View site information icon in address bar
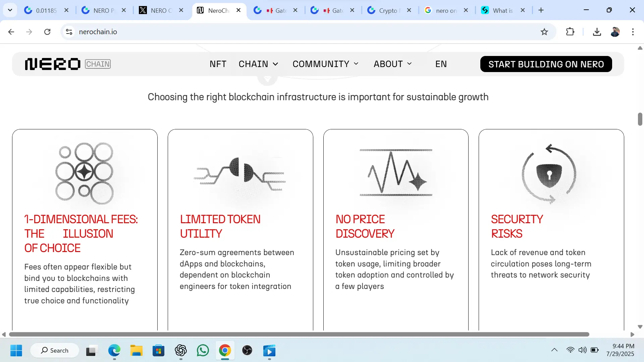644x362 pixels. (69, 32)
